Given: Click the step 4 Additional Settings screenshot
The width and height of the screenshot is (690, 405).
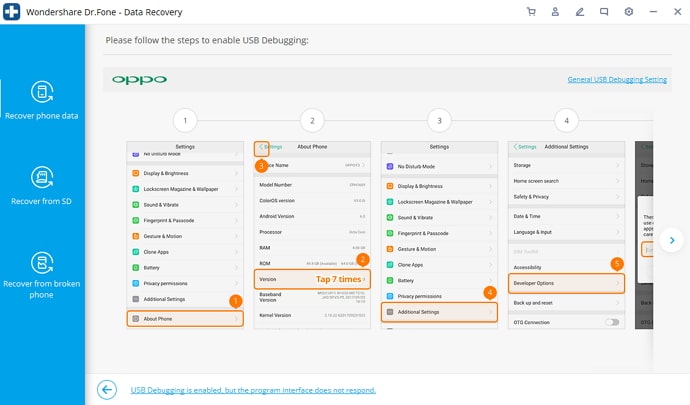Looking at the screenshot, I should pos(566,235).
